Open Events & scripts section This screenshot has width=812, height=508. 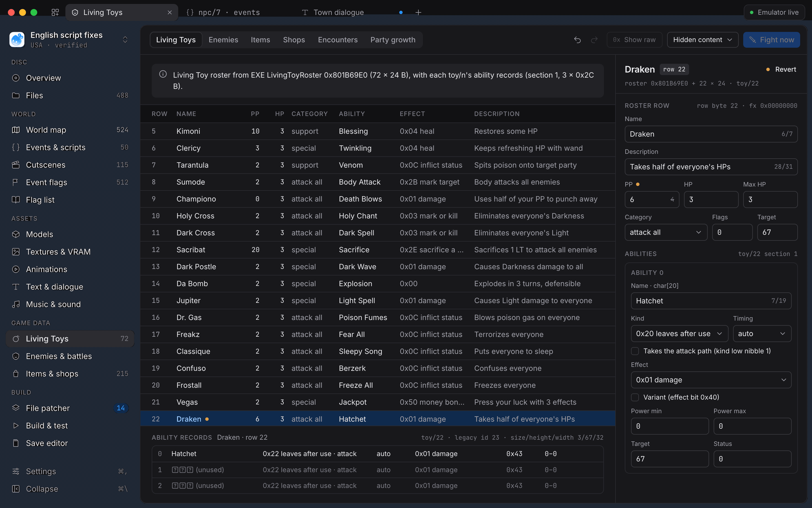(x=70, y=148)
